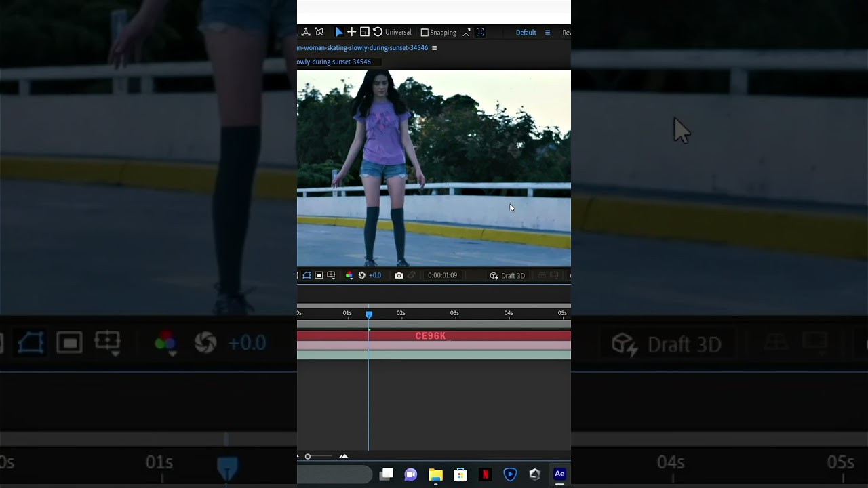Launch Netflix from the taskbar
This screenshot has height=488, width=868.
tap(486, 474)
